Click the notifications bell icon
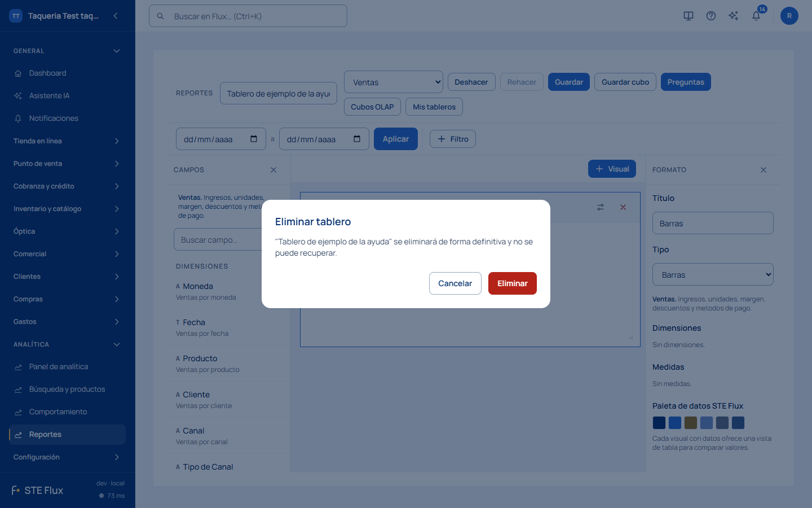812x508 pixels. [x=756, y=16]
